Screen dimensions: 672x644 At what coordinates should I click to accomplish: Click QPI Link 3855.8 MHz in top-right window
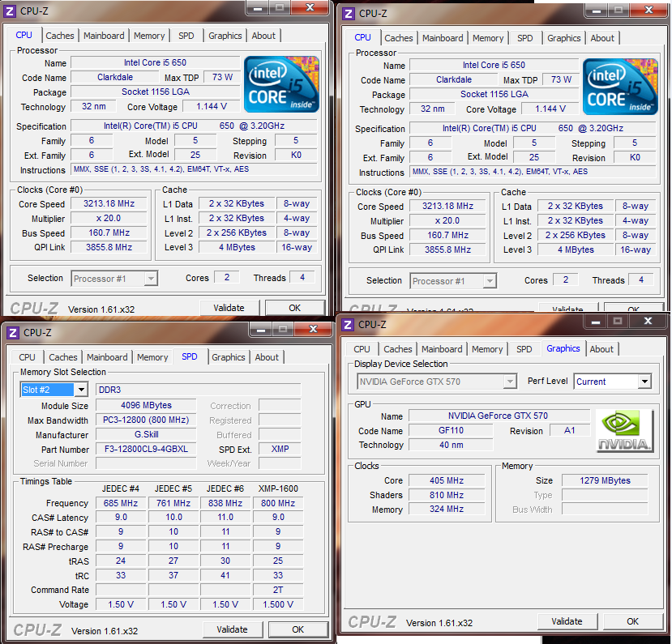[x=447, y=249]
